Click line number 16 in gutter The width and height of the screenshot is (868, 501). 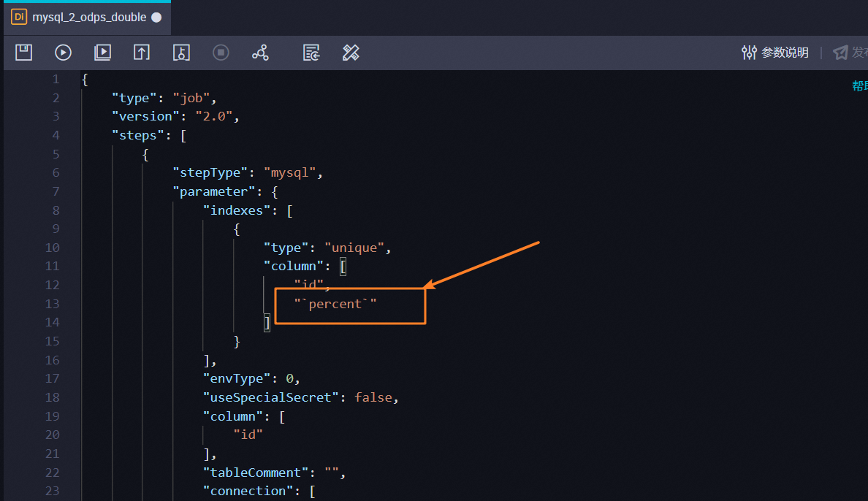(52, 360)
